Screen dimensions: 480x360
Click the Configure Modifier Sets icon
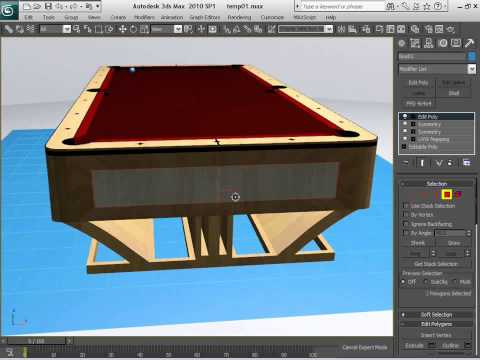466,163
